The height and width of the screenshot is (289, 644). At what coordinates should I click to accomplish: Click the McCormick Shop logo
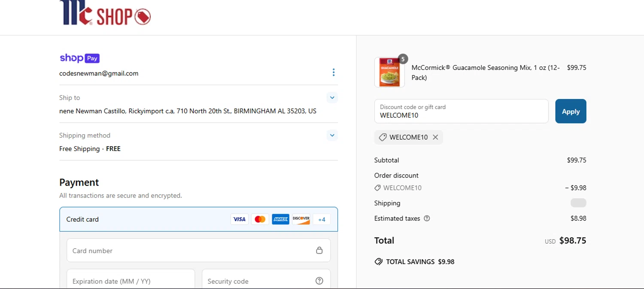[105, 12]
